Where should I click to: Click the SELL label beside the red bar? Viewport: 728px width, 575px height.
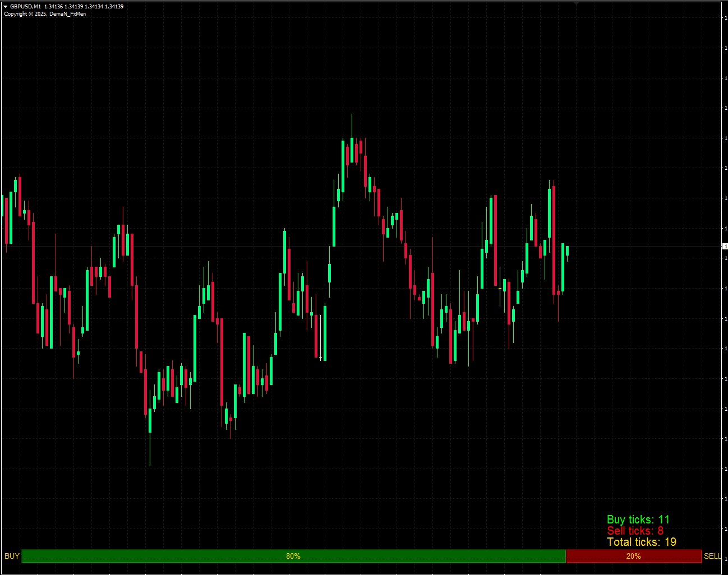point(713,557)
